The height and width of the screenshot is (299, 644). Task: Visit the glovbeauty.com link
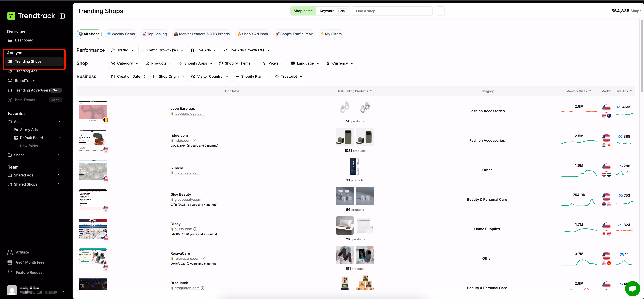(x=188, y=199)
